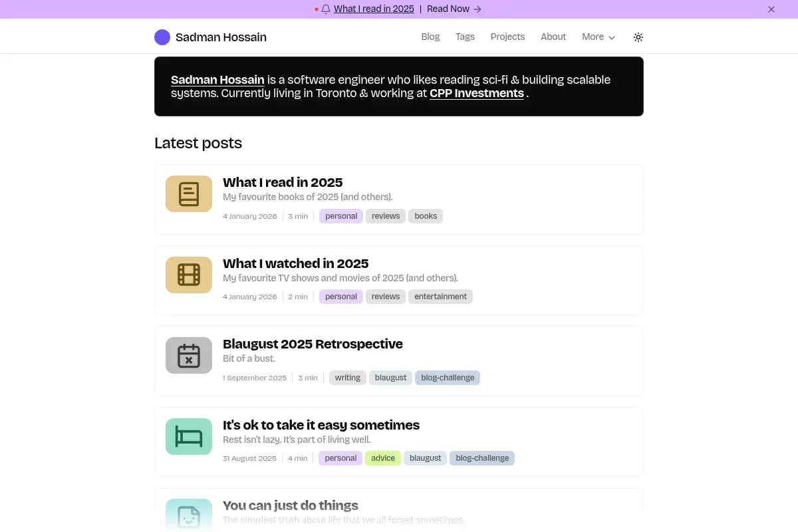Expand the More dropdown menu
798x532 pixels.
click(x=598, y=37)
